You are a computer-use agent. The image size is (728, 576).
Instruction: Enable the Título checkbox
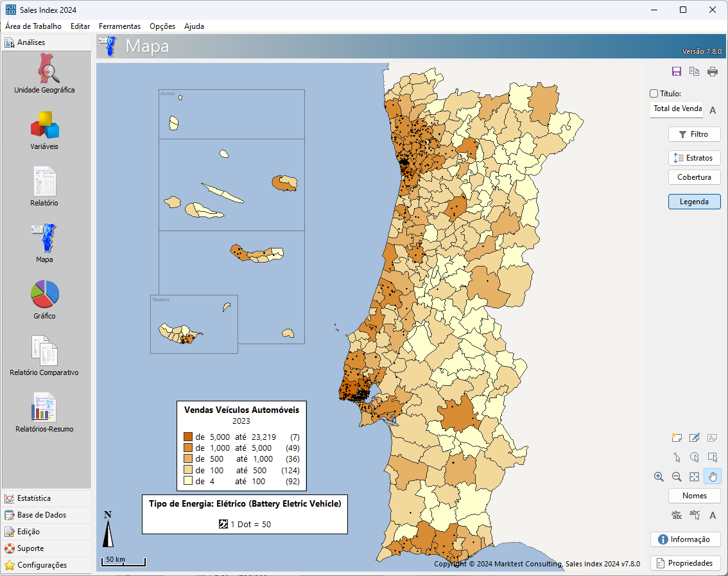(654, 94)
